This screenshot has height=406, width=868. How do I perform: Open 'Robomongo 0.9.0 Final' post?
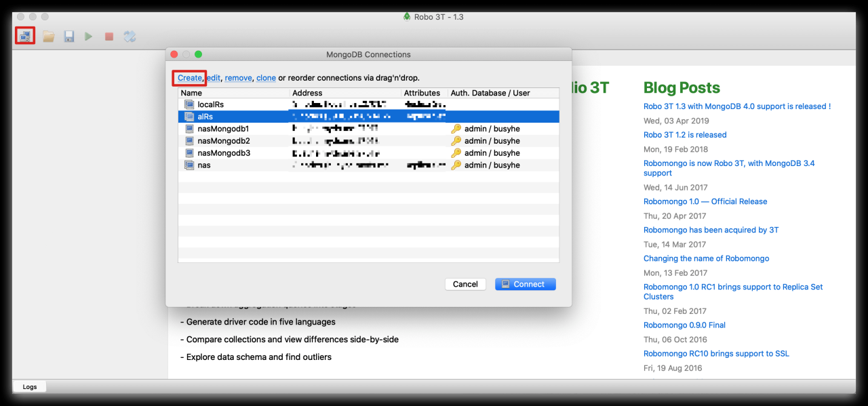click(684, 325)
